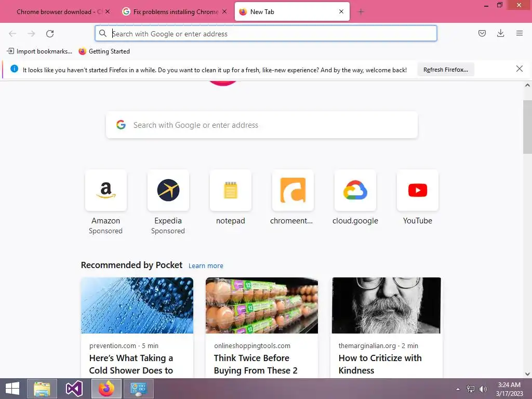Open the Save to Pocket icon

482,33
